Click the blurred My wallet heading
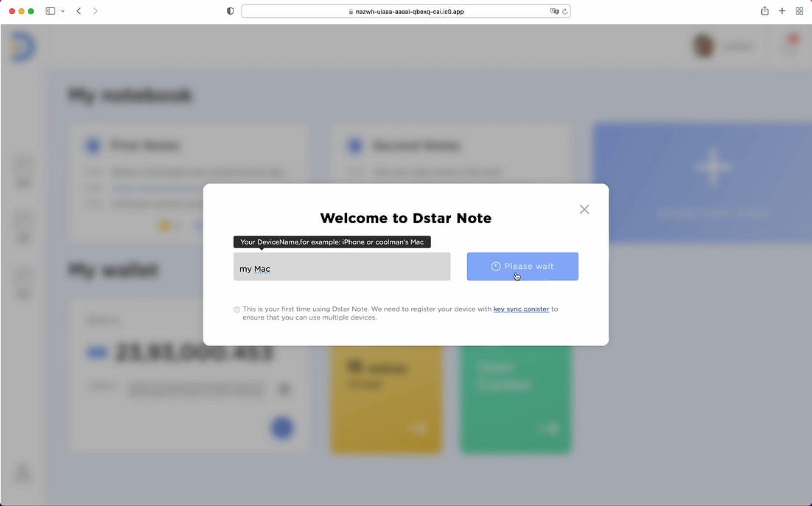The height and width of the screenshot is (506, 812). (113, 270)
